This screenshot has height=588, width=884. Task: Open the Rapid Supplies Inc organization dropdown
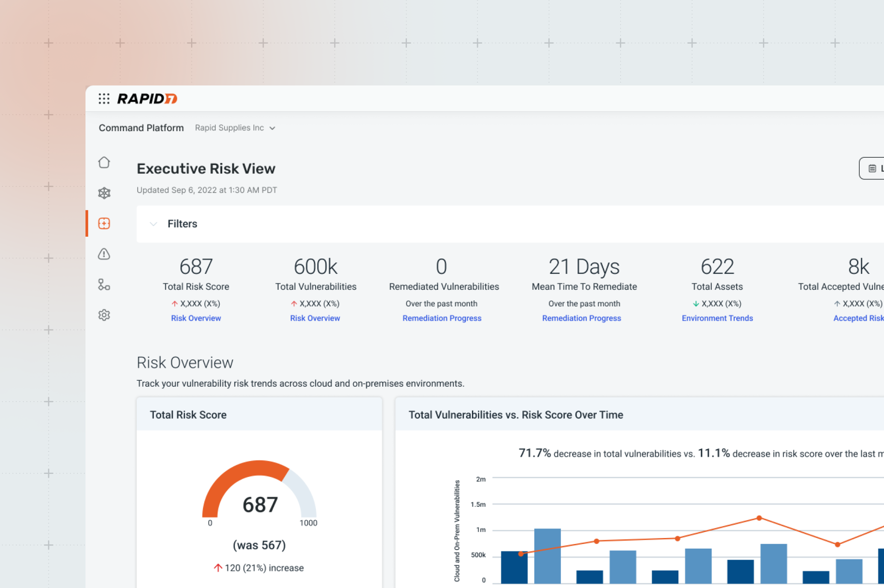[235, 128]
